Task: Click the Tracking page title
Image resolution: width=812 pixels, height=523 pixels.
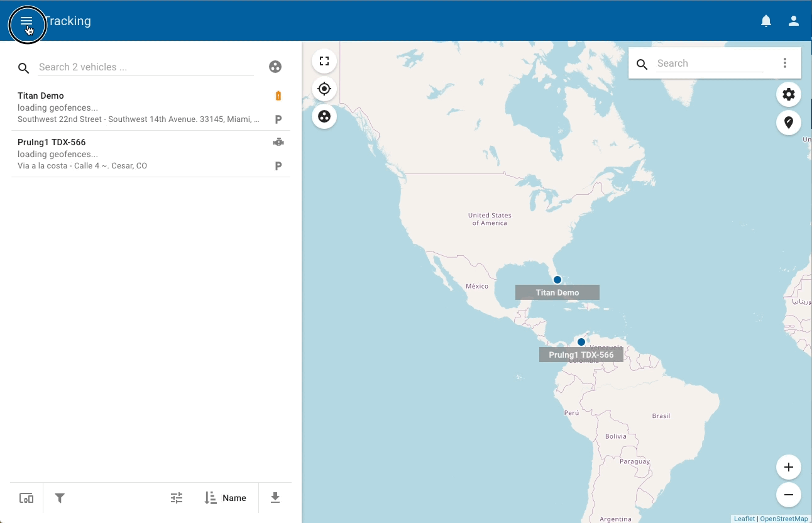Action: click(x=68, y=21)
